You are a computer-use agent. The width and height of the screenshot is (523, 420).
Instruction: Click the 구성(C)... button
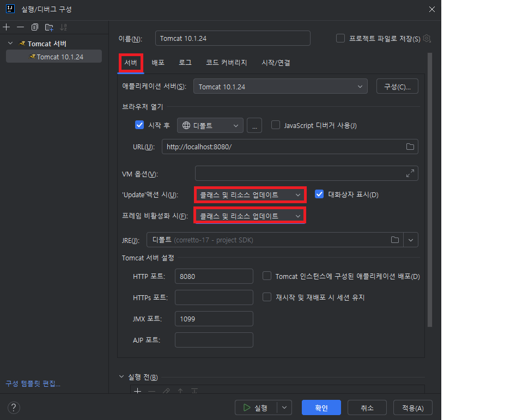(397, 87)
